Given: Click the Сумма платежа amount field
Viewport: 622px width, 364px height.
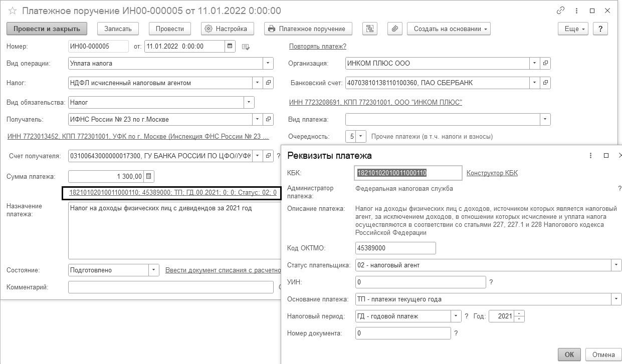Looking at the screenshot, I should 106,176.
